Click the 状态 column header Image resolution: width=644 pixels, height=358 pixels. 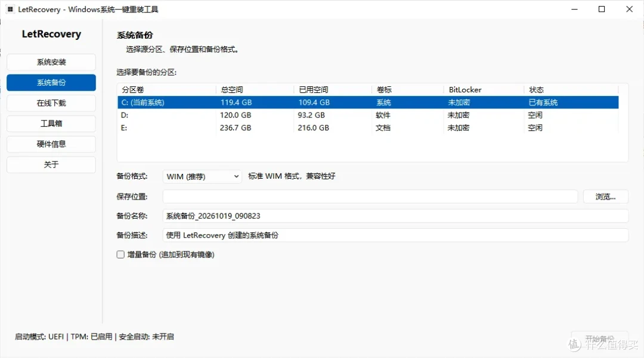coord(571,90)
